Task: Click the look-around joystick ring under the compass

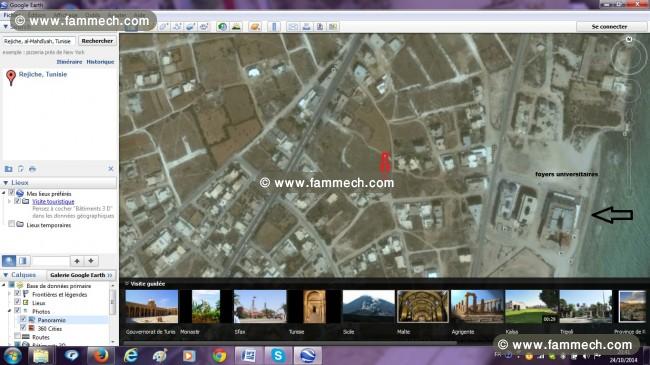Action: (629, 90)
